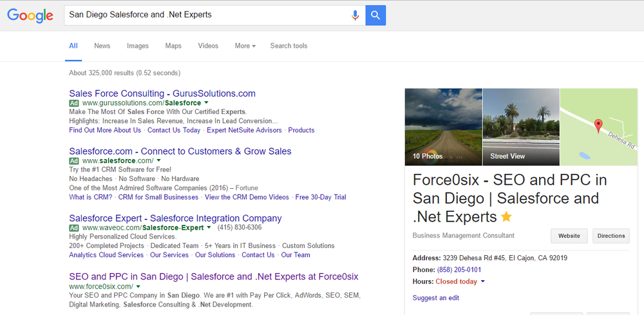644x315 pixels.
Task: Switch to the News tab
Action: pos(102,46)
